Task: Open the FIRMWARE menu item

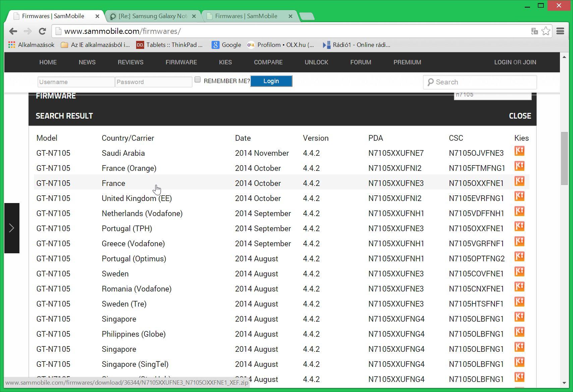Action: pyautogui.click(x=181, y=62)
